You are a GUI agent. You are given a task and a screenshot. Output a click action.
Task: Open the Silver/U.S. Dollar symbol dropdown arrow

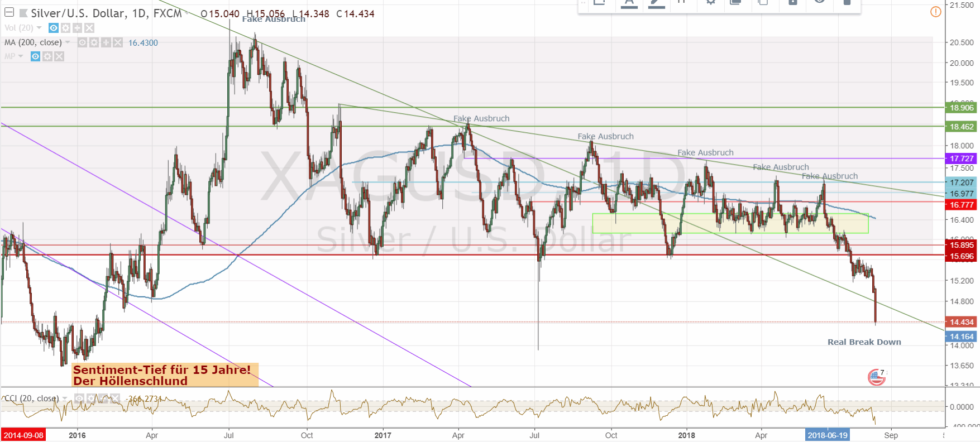point(188,13)
